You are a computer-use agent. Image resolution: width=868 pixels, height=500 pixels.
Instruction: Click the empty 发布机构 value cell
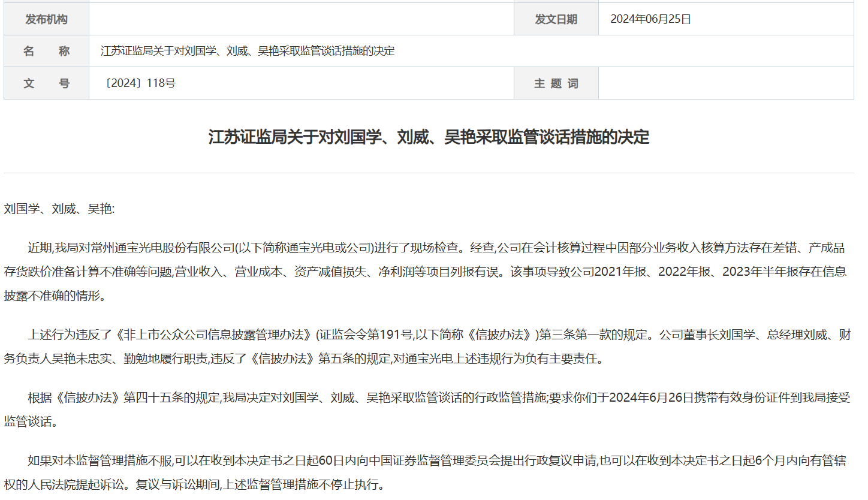pyautogui.click(x=301, y=19)
